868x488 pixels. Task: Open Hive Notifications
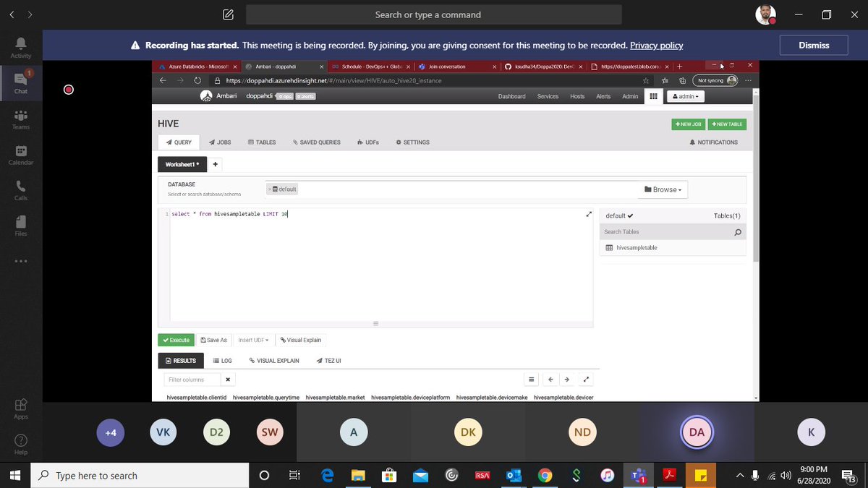pos(714,142)
